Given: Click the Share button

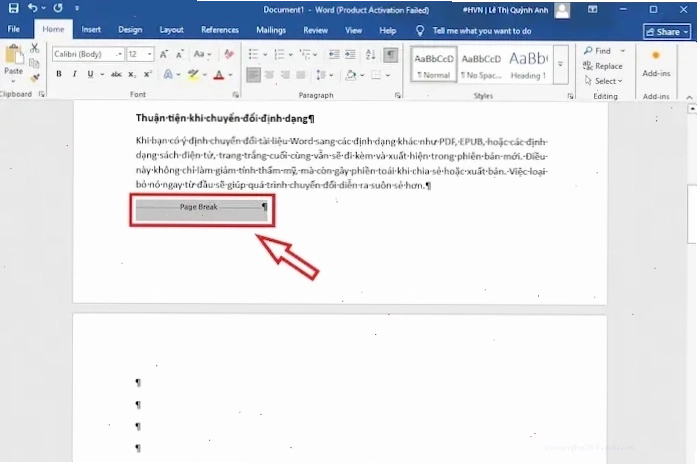Looking at the screenshot, I should pyautogui.click(x=666, y=32).
